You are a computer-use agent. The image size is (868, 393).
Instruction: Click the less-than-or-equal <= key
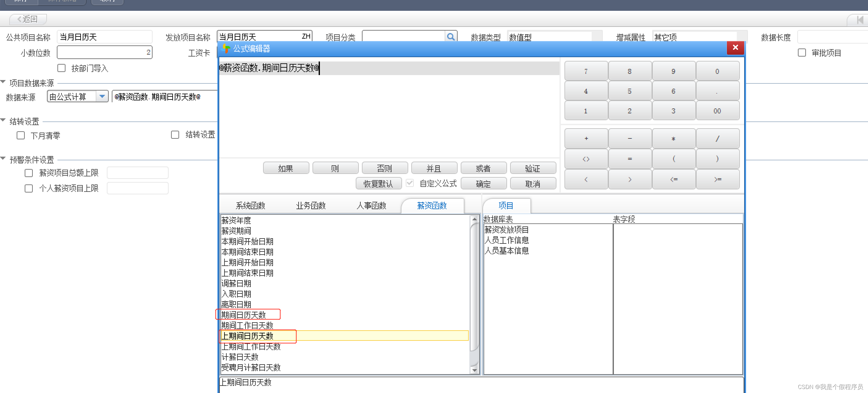coord(673,179)
